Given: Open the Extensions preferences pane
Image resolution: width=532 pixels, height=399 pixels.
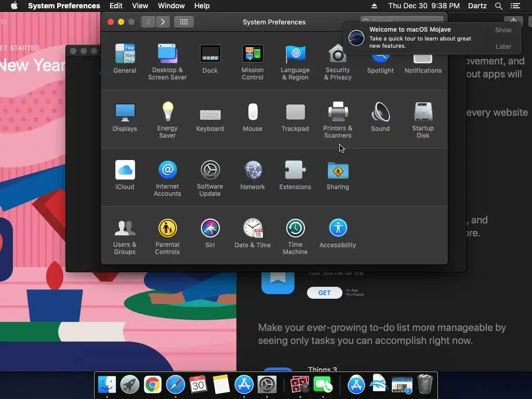Looking at the screenshot, I should [295, 175].
